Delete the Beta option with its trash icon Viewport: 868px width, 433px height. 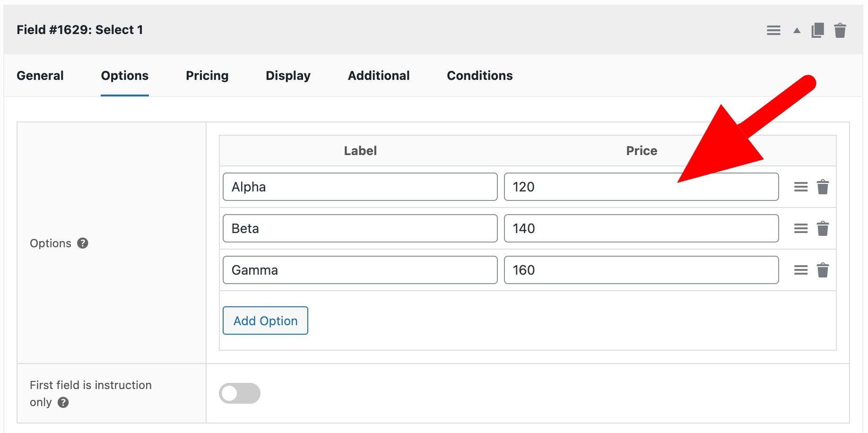(x=823, y=228)
